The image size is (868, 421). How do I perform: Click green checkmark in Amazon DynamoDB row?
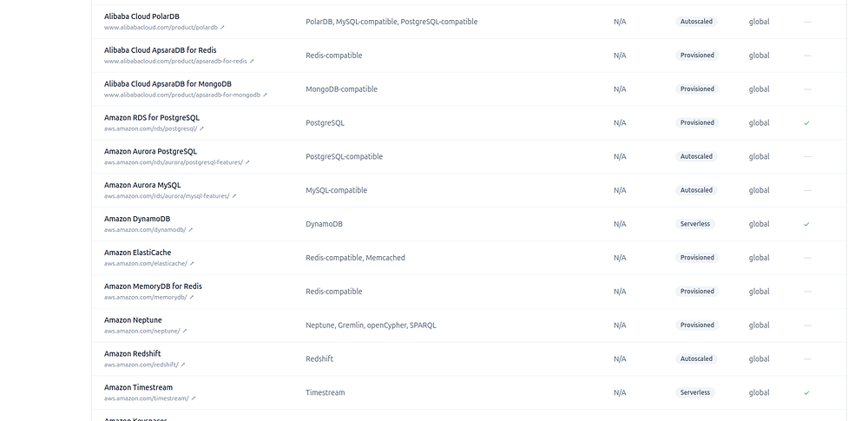tap(806, 224)
